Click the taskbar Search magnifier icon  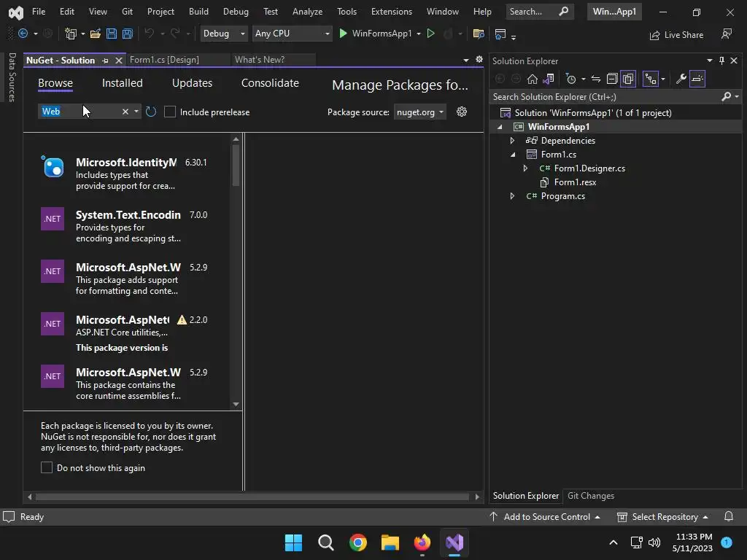point(326,542)
